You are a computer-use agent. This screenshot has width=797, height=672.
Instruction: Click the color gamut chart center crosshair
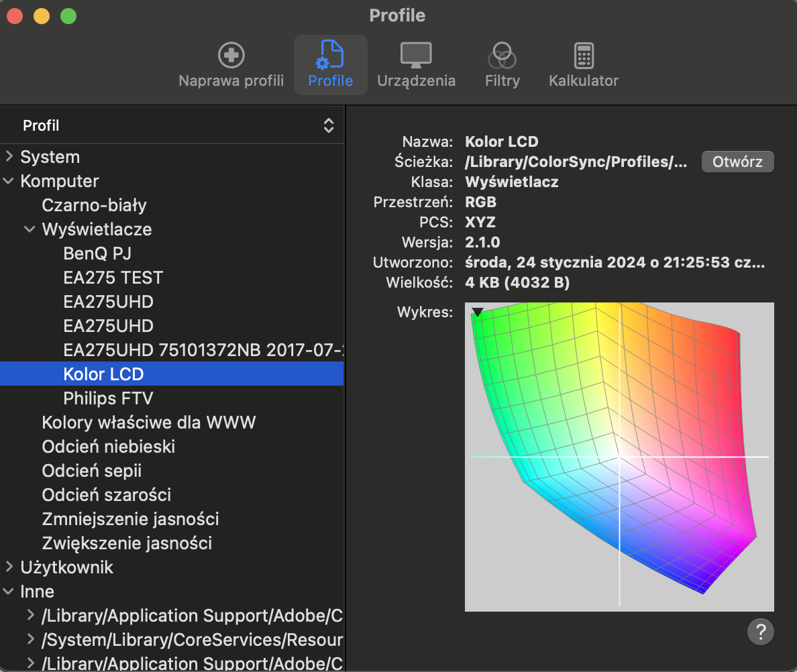click(x=619, y=457)
